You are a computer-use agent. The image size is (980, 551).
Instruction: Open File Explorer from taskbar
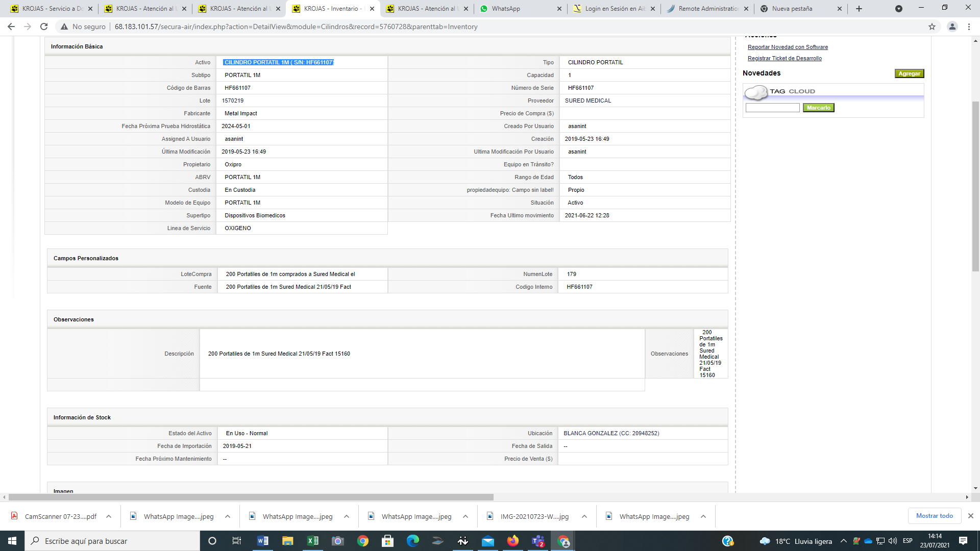pyautogui.click(x=288, y=541)
